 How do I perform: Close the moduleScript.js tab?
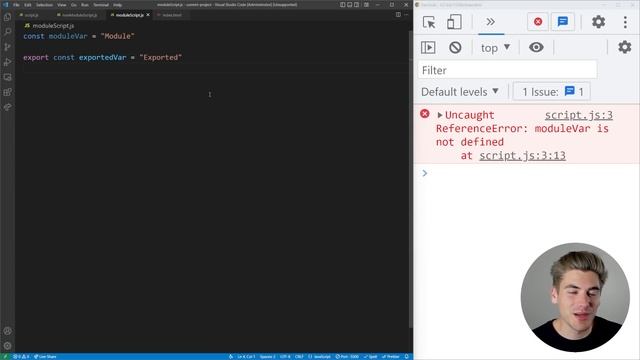[148, 15]
